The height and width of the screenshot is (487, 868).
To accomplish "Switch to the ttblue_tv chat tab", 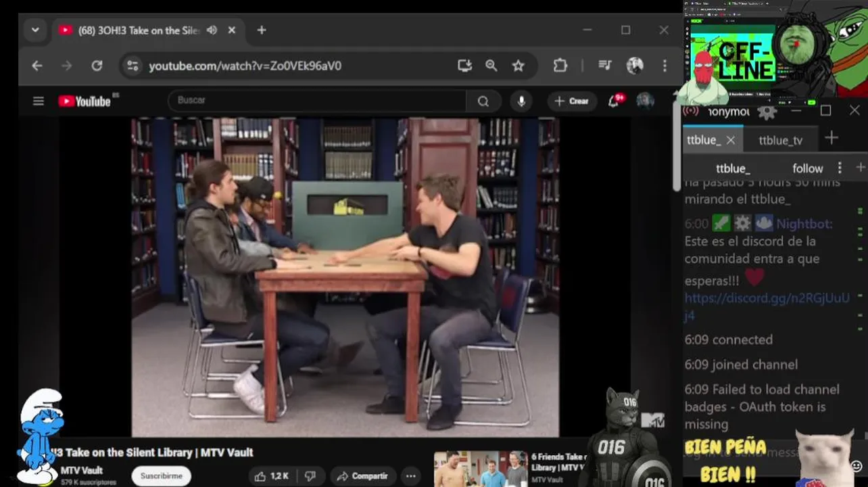I will (x=781, y=140).
